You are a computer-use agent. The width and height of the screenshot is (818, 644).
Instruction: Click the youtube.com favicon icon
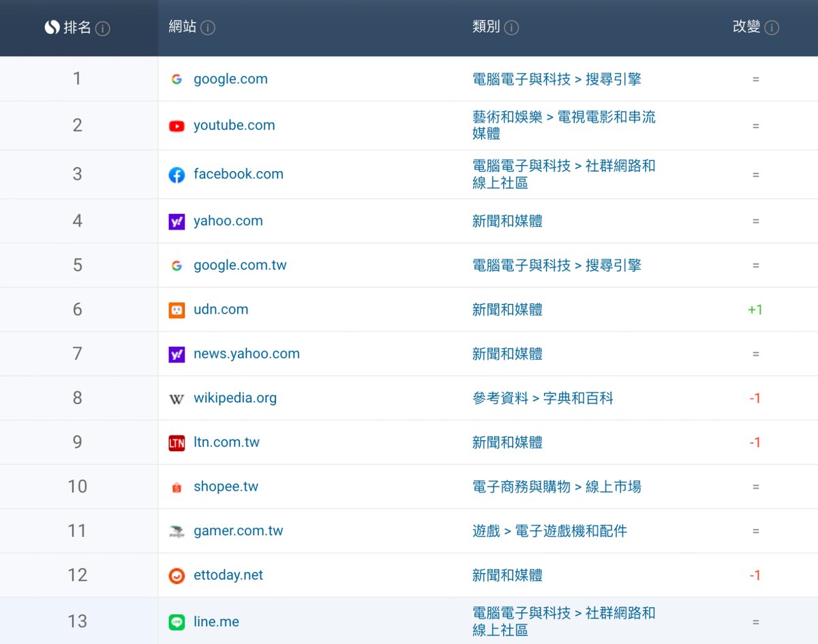click(x=177, y=126)
